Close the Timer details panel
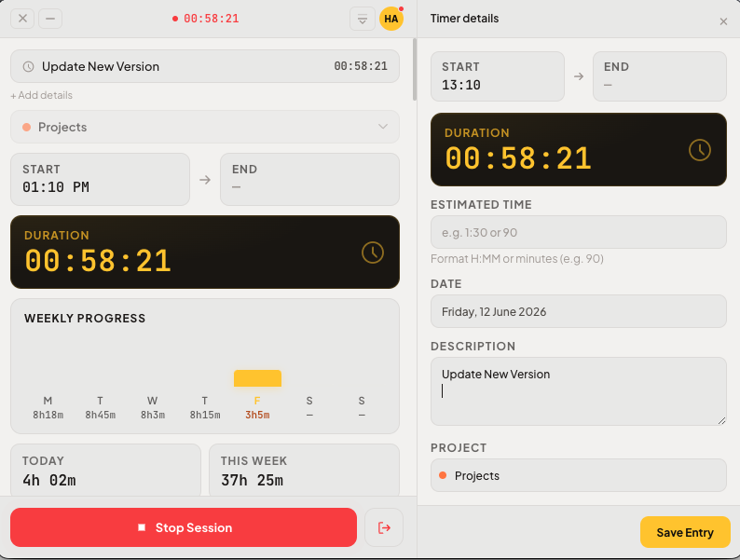The height and width of the screenshot is (560, 740). [x=723, y=21]
